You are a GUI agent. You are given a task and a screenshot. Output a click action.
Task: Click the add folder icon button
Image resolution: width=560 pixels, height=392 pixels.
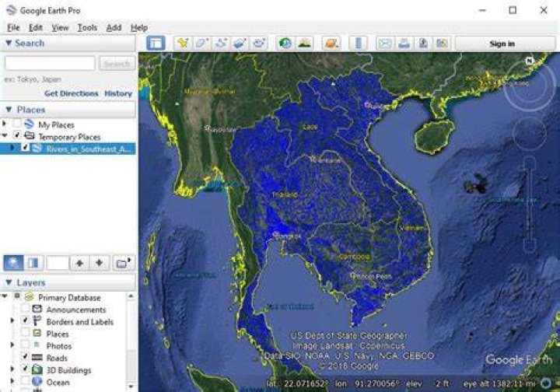tap(123, 263)
